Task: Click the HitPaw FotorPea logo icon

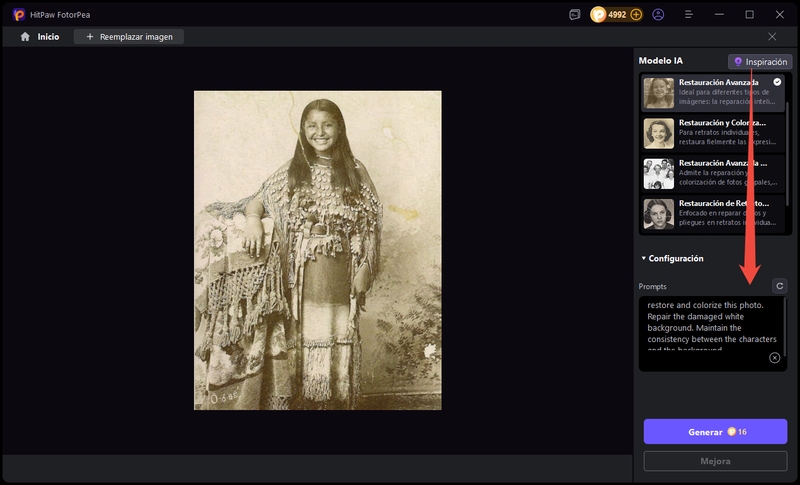Action: 19,15
